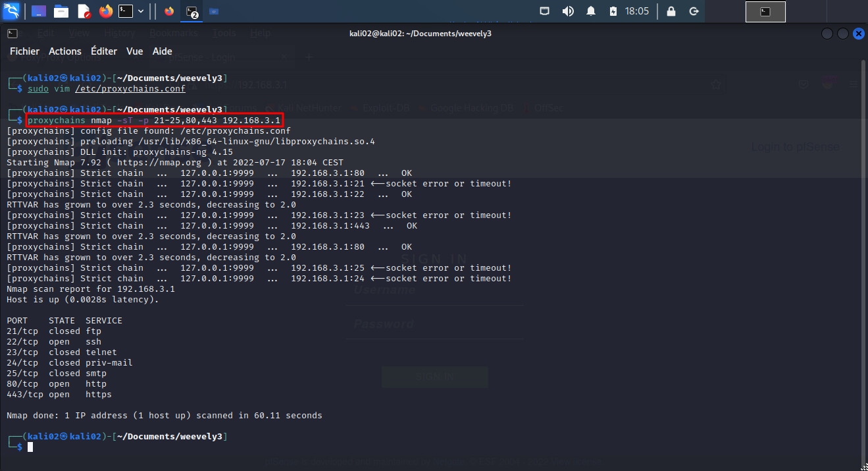Click the battery power indicator
868x471 pixels.
613,11
